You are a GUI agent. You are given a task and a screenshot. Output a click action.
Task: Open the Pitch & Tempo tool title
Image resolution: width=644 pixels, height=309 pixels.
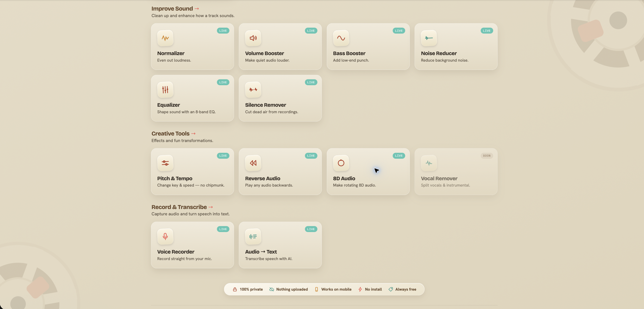click(x=175, y=178)
